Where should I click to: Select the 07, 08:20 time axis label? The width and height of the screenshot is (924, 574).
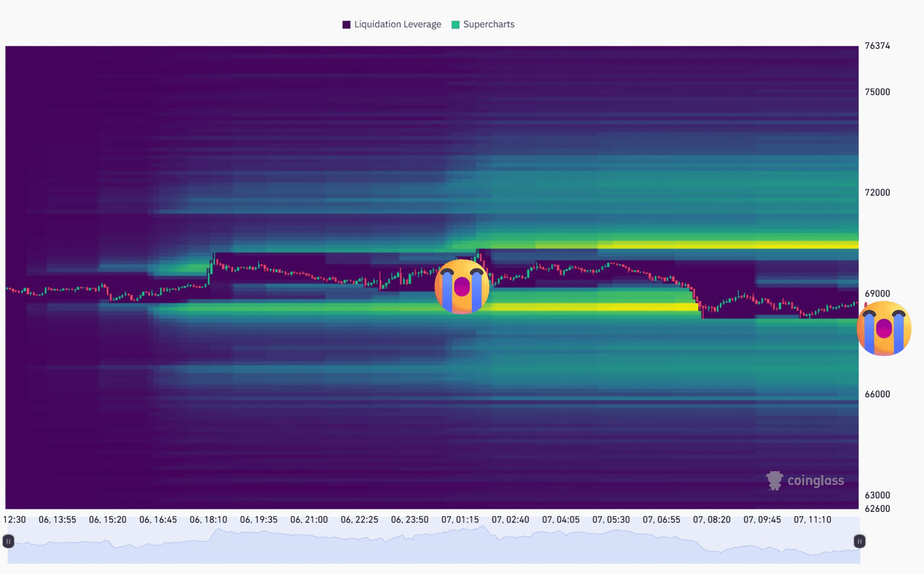click(x=712, y=520)
